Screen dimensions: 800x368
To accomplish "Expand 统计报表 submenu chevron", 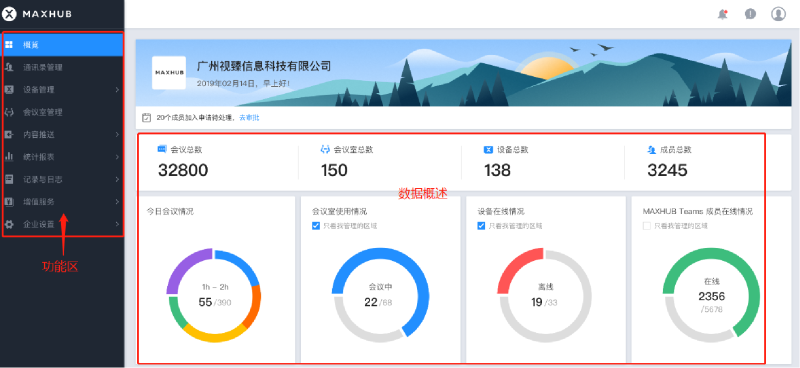I will click(x=117, y=157).
